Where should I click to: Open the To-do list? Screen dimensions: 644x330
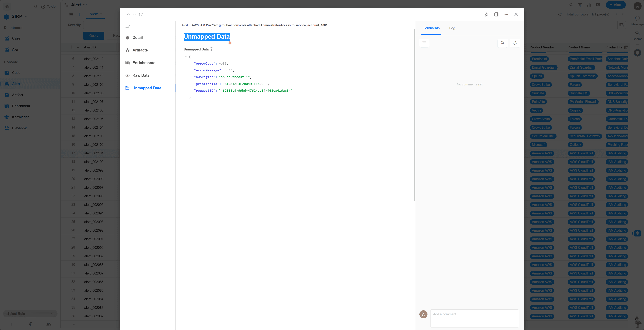point(48,7)
